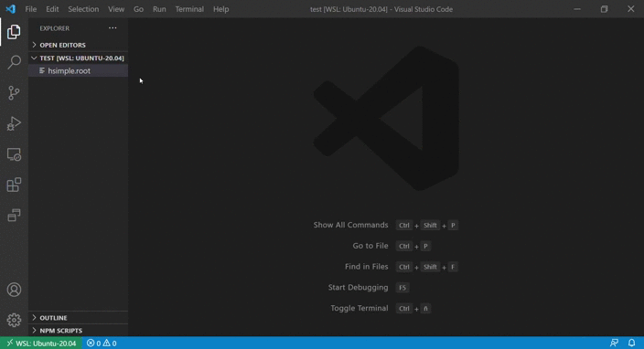
Task: Select the hsimple.root file
Action: point(78,71)
